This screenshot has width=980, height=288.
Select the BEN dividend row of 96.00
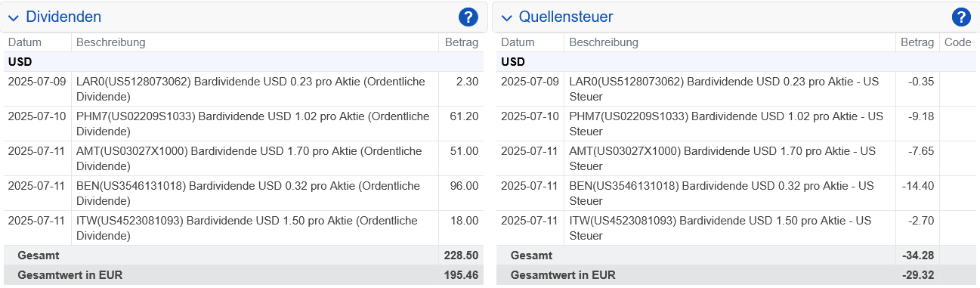(243, 194)
